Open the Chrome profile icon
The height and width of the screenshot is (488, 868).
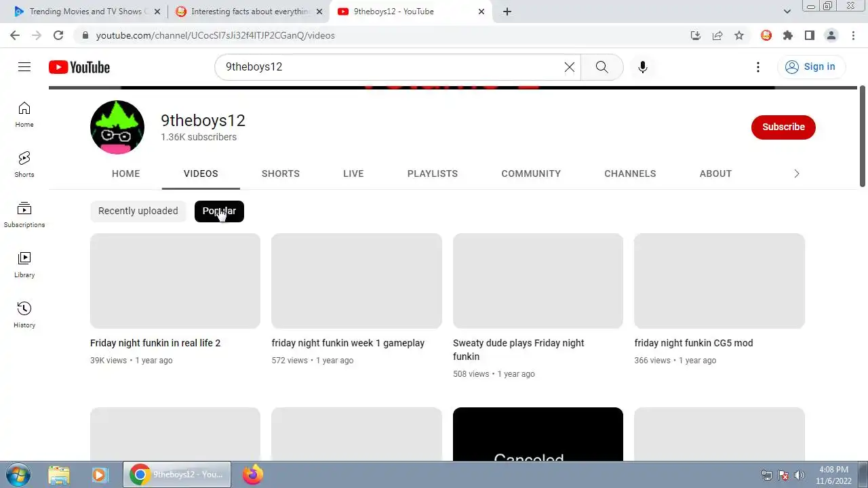click(831, 35)
